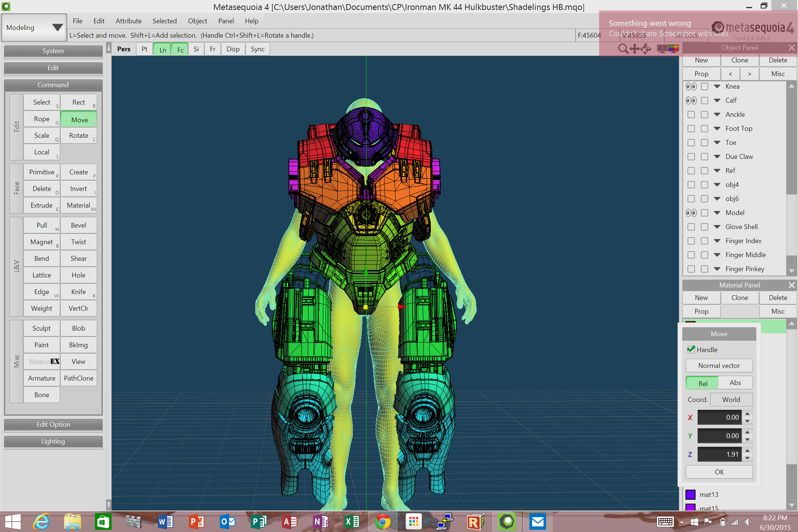Open Word from the taskbar
The height and width of the screenshot is (532, 798).
click(165, 522)
